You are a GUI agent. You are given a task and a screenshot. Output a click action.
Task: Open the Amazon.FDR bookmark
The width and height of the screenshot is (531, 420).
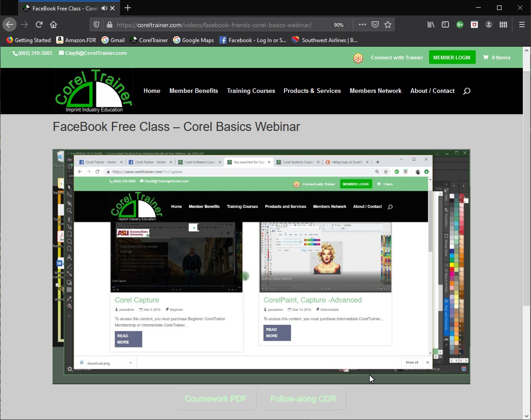tap(76, 40)
